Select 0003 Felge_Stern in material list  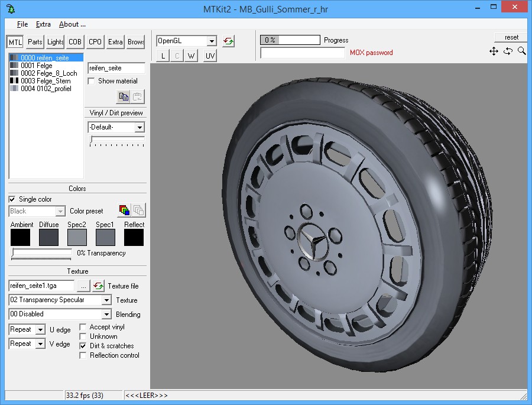(46, 81)
